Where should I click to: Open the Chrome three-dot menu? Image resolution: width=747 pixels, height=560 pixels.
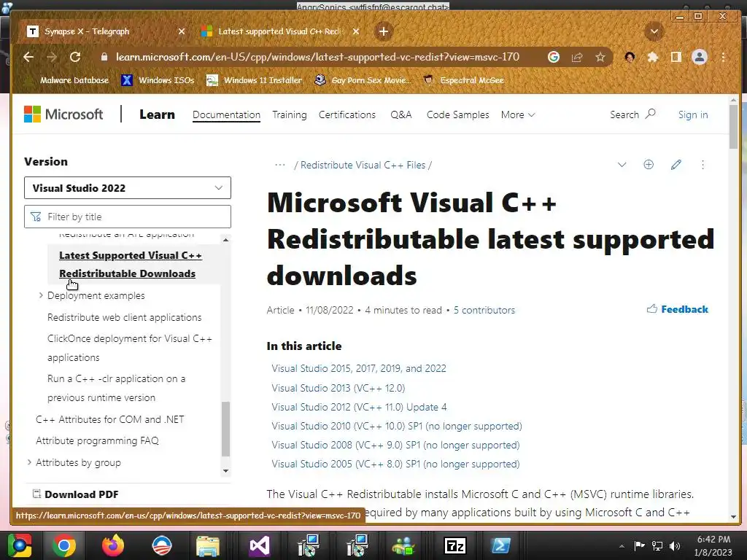click(x=723, y=57)
